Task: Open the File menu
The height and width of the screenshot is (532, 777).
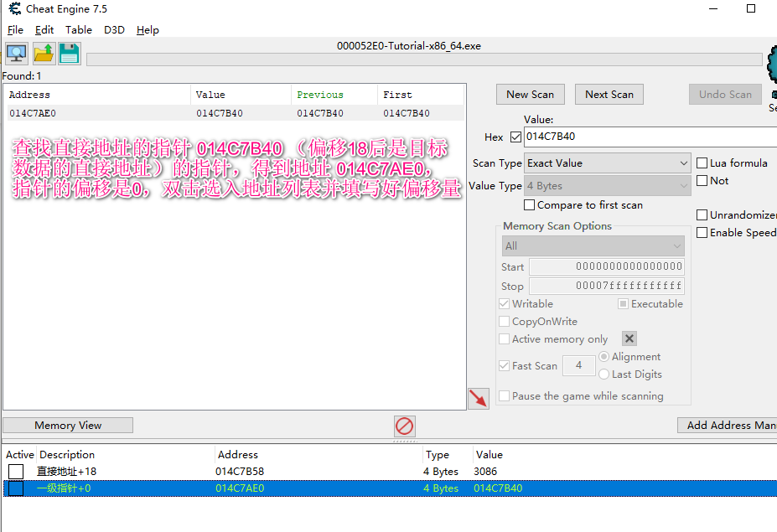Action: [15, 29]
